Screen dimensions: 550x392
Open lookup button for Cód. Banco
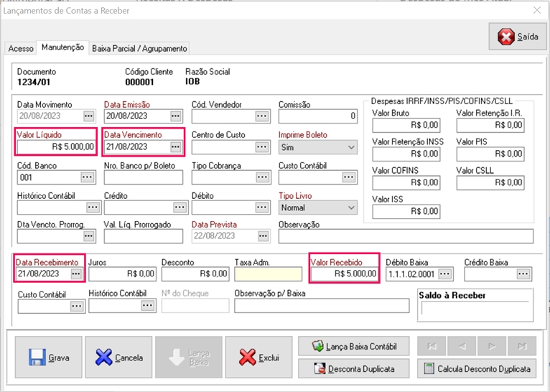[88, 177]
